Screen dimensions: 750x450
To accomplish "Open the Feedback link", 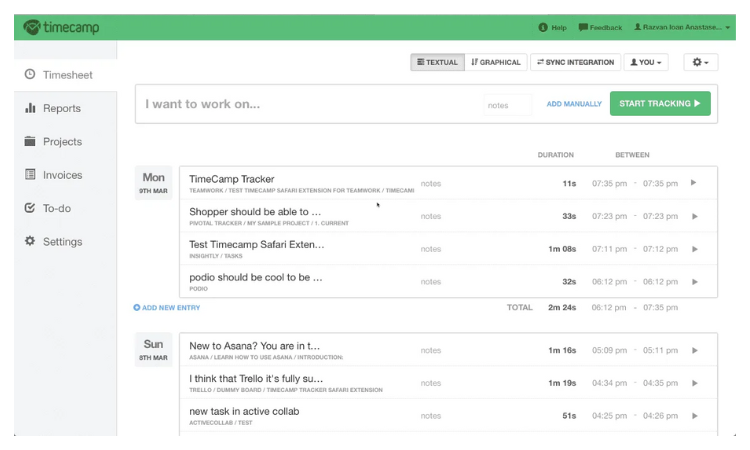I will (600, 27).
